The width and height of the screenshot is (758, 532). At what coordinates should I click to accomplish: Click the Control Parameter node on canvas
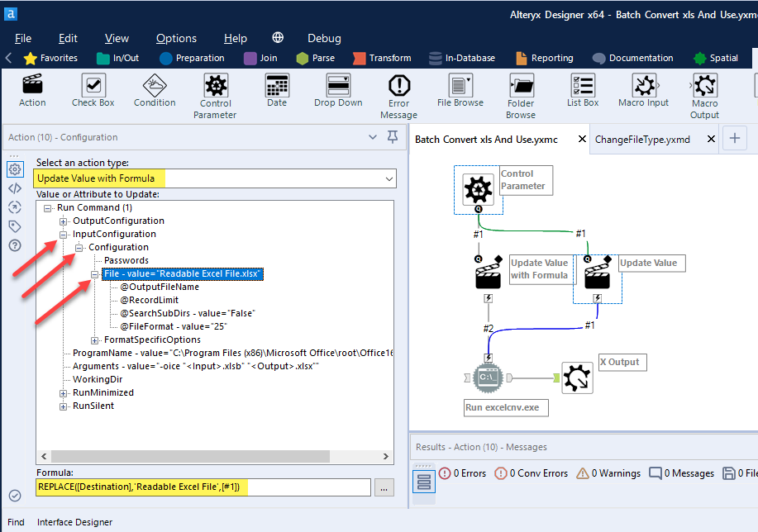(x=478, y=189)
